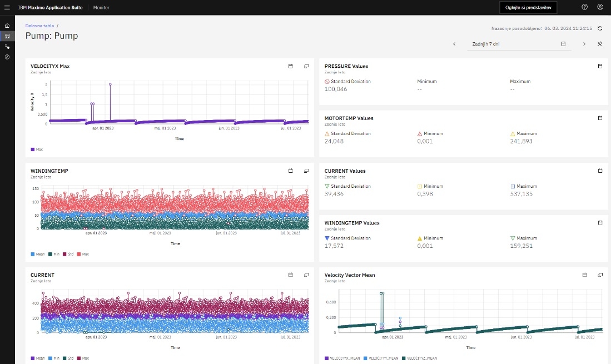Open the hamburger navigation menu
This screenshot has width=611, height=364.
(x=7, y=7)
